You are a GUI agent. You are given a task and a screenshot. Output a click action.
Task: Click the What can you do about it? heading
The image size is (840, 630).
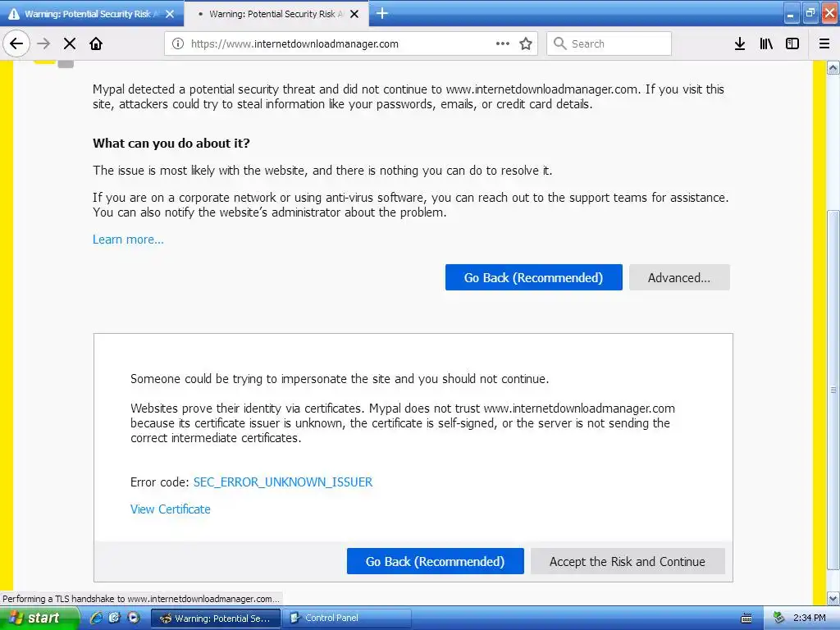click(x=171, y=144)
